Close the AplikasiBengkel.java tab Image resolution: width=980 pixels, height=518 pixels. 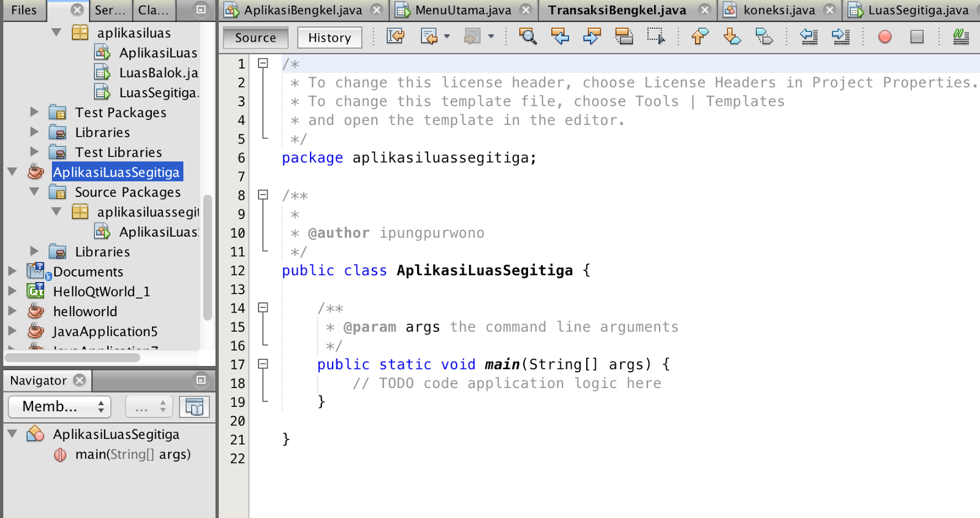377,10
